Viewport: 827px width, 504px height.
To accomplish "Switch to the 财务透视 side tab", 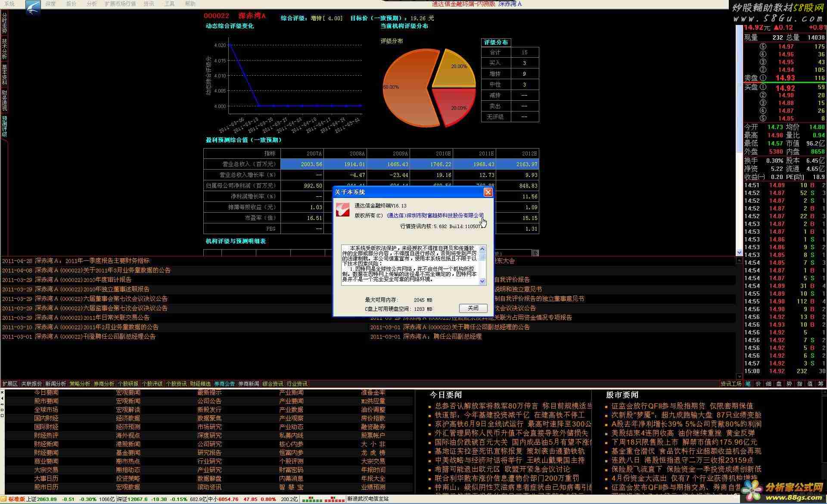I will [4, 100].
